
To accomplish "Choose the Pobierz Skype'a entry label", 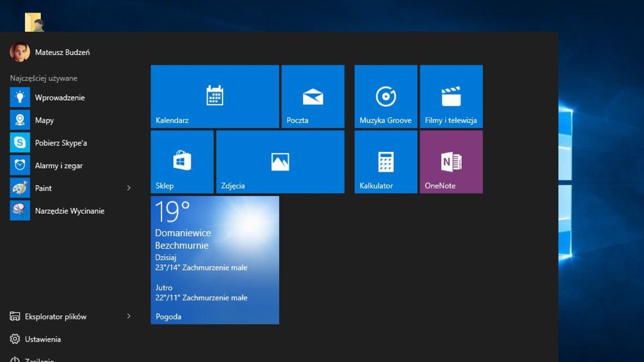I will click(61, 143).
